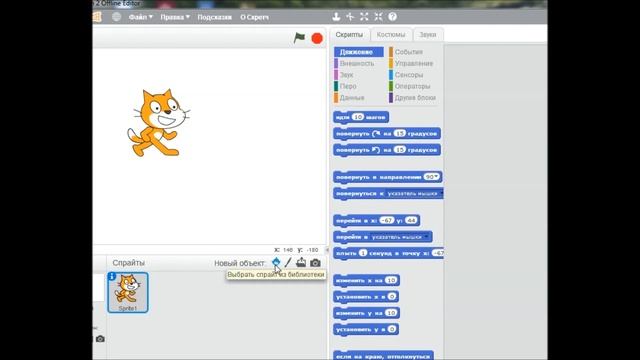Open the Файл menu
The height and width of the screenshot is (360, 640).
pos(140,17)
